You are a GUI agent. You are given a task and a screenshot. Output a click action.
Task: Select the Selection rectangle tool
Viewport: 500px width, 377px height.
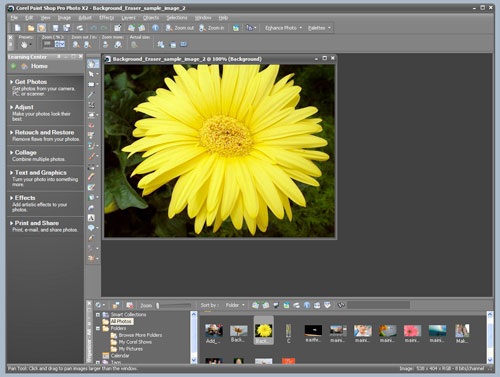click(91, 84)
